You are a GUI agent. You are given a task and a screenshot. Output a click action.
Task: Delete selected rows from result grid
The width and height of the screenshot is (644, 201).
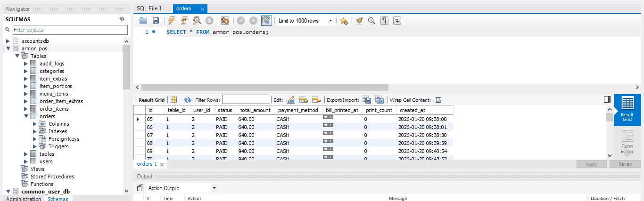(x=316, y=100)
